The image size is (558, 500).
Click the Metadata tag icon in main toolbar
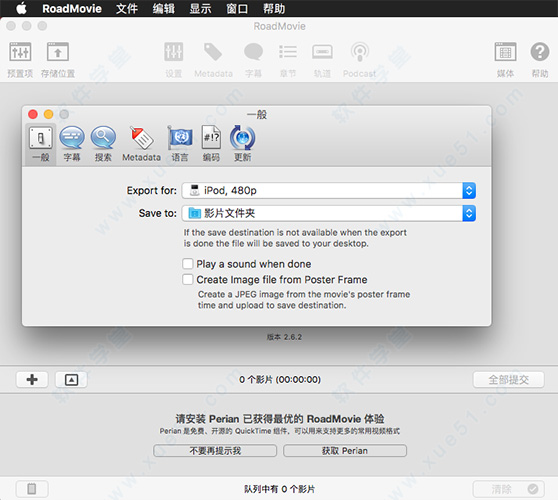(x=213, y=52)
